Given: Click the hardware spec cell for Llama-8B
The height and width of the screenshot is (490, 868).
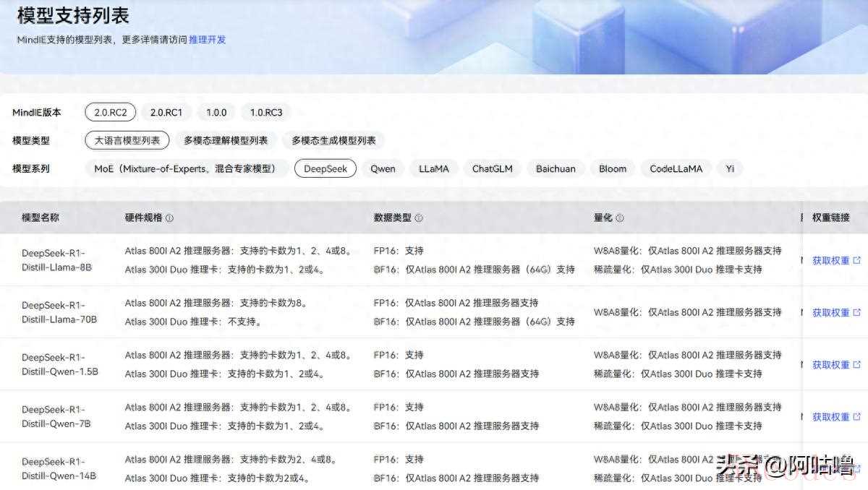Looking at the screenshot, I should (x=239, y=260).
